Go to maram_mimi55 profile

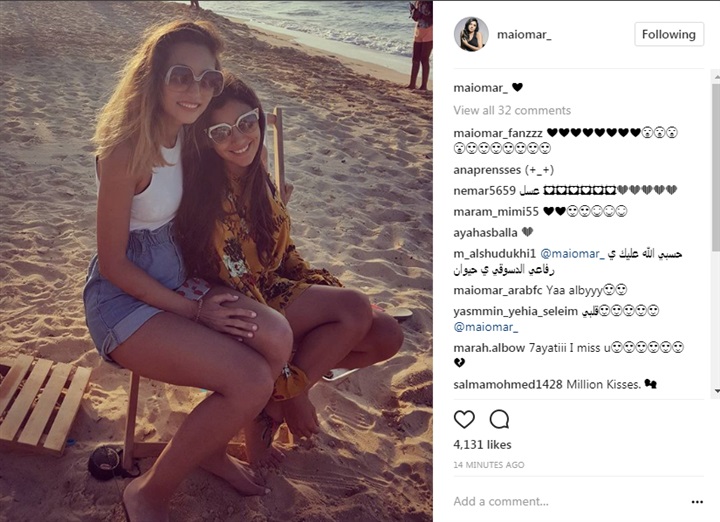(x=496, y=212)
